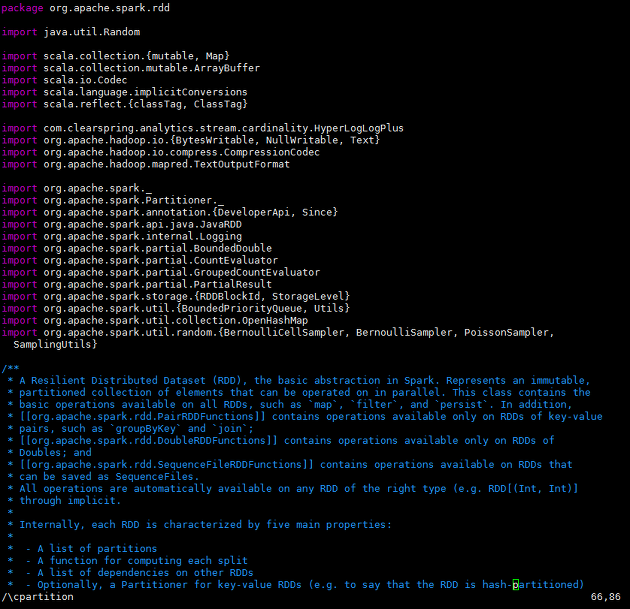The image size is (630, 609).
Task: Click the partial.CountEvaluator import line
Action: [x=140, y=261]
